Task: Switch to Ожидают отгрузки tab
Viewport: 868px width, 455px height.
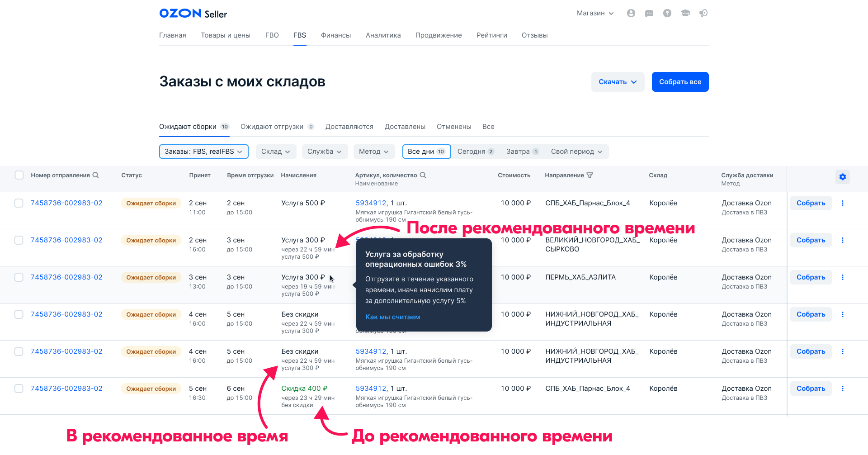Action: tap(277, 127)
